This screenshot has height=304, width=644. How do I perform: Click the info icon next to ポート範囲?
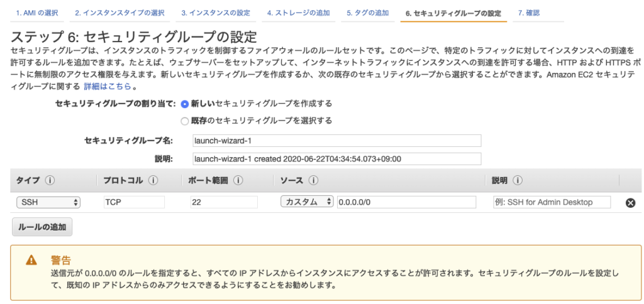tap(238, 181)
